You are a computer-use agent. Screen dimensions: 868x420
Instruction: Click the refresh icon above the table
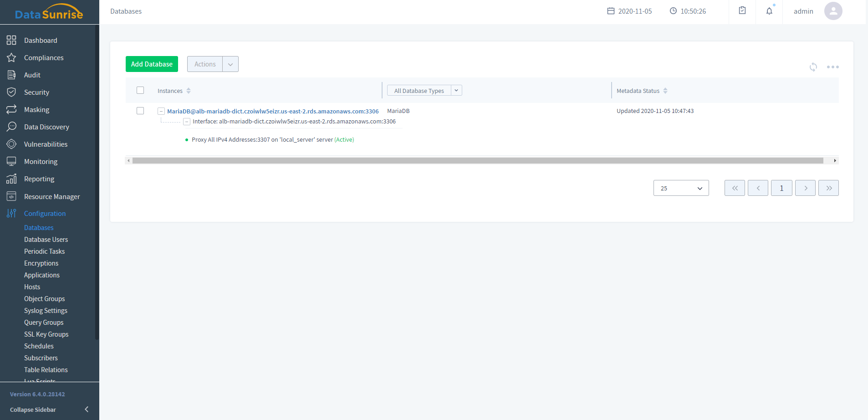click(813, 67)
